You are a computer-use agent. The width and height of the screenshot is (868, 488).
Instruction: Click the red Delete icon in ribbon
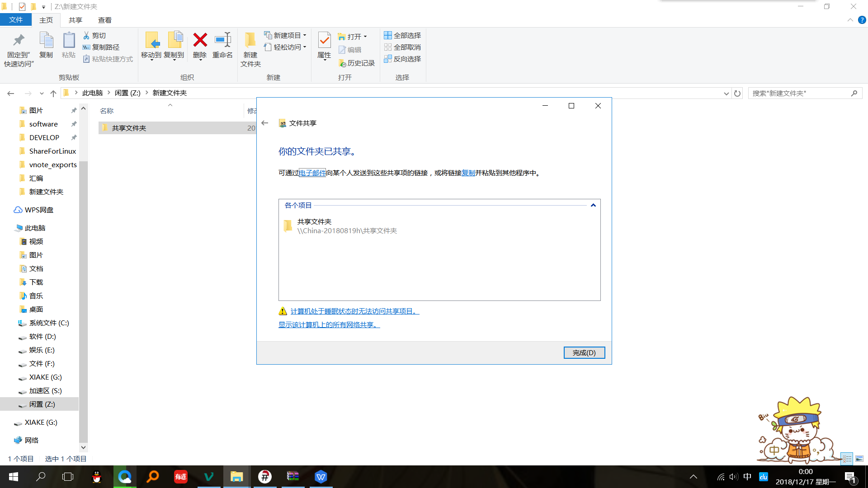pos(200,41)
